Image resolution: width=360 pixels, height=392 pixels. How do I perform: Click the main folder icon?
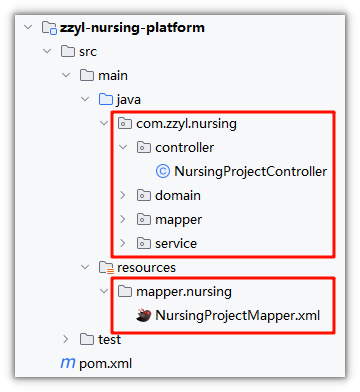[87, 76]
